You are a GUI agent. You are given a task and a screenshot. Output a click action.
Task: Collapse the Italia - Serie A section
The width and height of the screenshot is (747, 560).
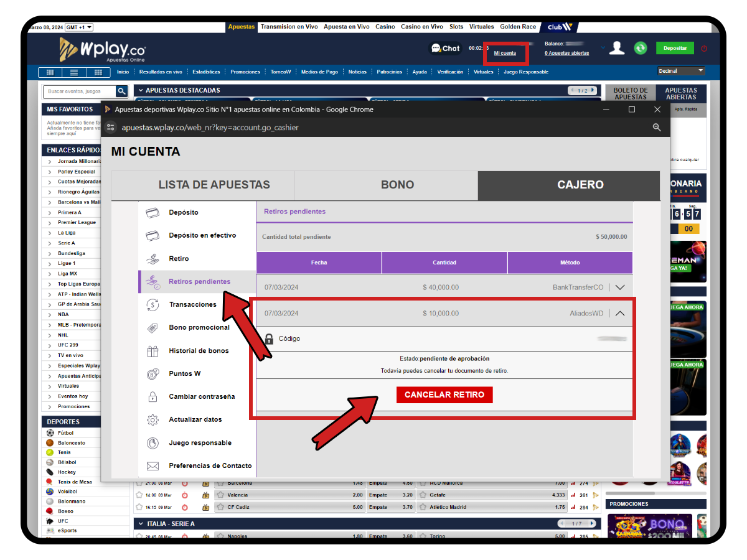click(141, 524)
